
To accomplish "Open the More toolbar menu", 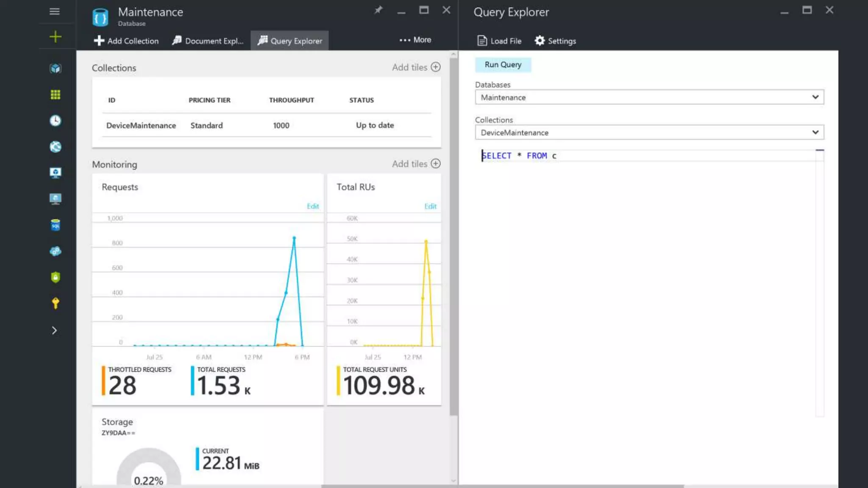I will [415, 40].
